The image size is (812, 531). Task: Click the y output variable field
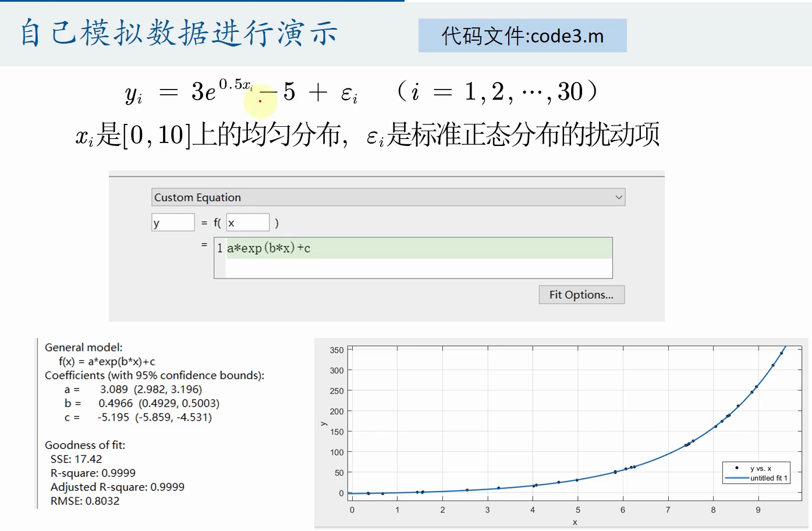[173, 223]
